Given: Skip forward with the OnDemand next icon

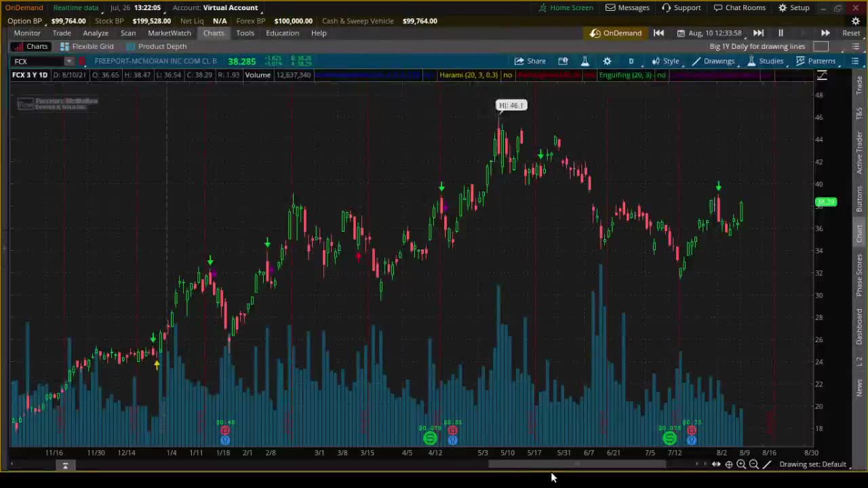Looking at the screenshot, I should [x=758, y=33].
